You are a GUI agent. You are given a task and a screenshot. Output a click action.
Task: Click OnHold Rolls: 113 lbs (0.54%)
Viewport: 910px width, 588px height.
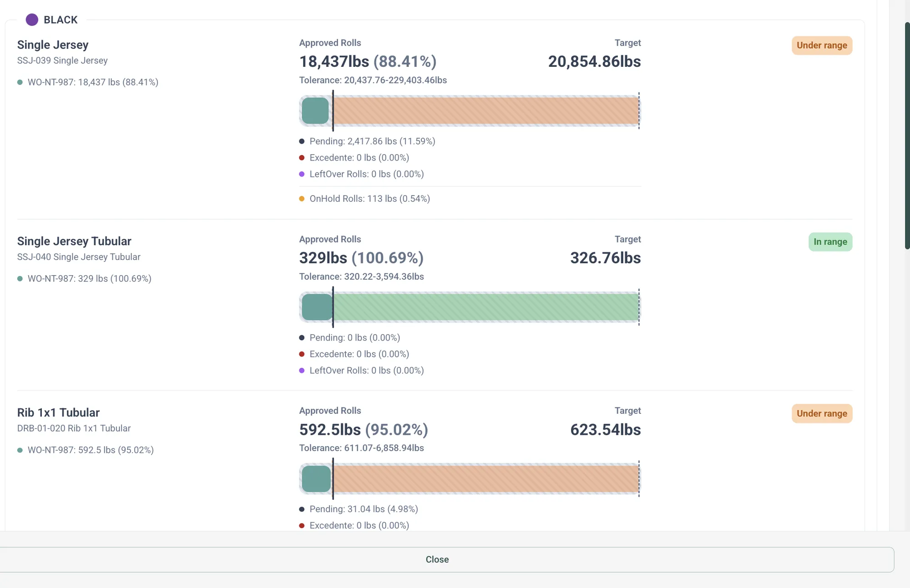point(369,199)
